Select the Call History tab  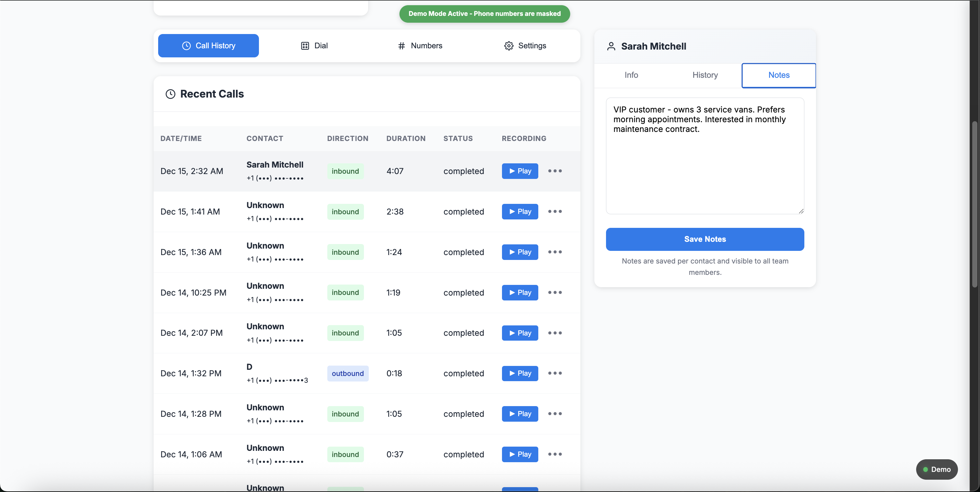(208, 46)
